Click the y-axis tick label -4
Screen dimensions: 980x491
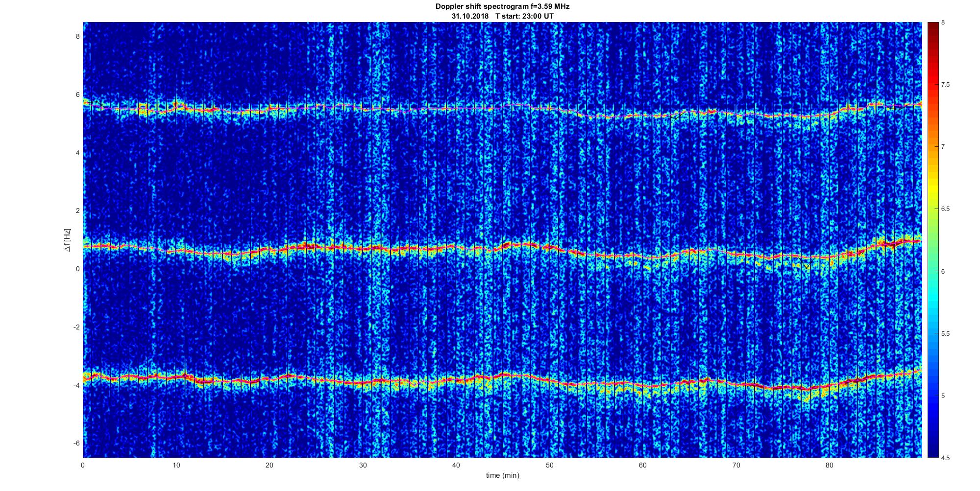coord(76,385)
